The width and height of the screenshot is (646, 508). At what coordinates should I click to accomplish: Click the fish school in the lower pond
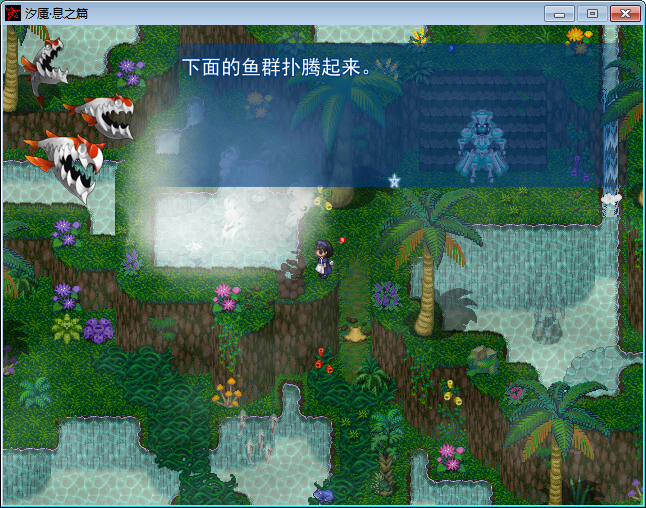pyautogui.click(x=257, y=437)
